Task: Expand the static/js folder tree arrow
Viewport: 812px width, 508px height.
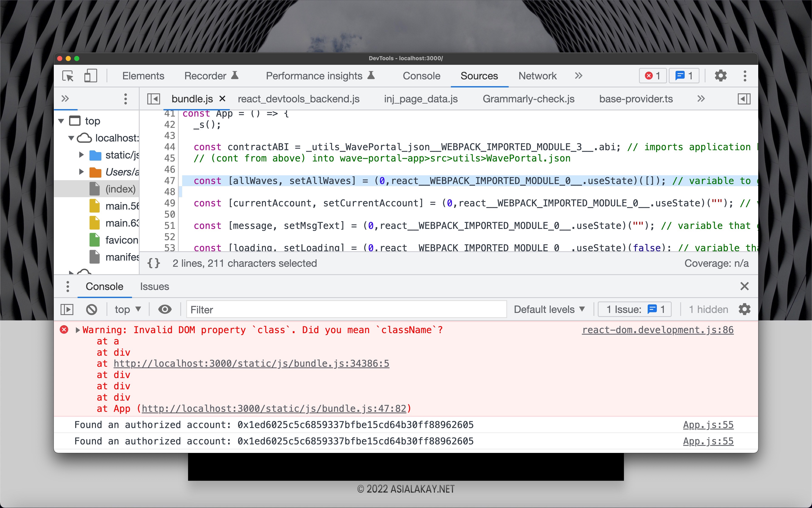Action: pyautogui.click(x=81, y=155)
